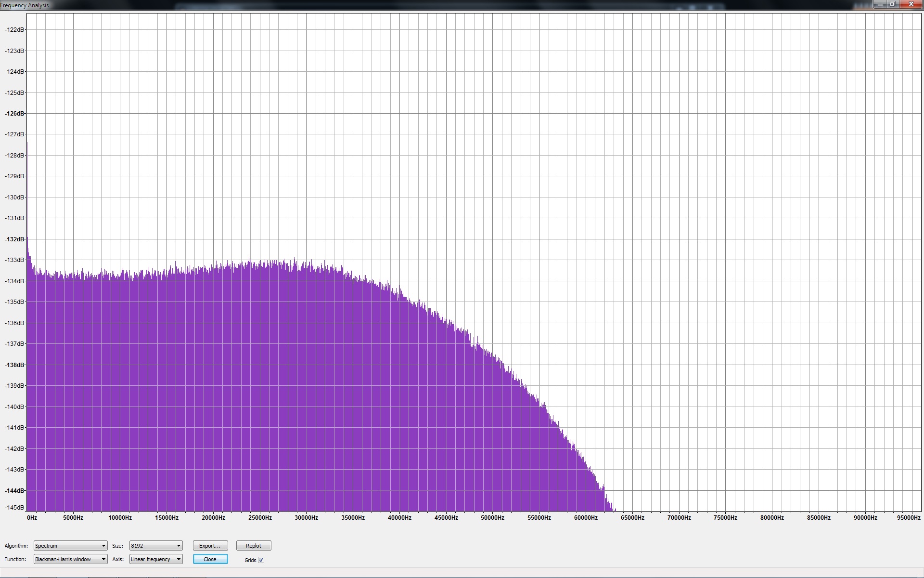Viewport: 924px width, 578px height.
Task: Click the Replot button
Action: (x=254, y=546)
